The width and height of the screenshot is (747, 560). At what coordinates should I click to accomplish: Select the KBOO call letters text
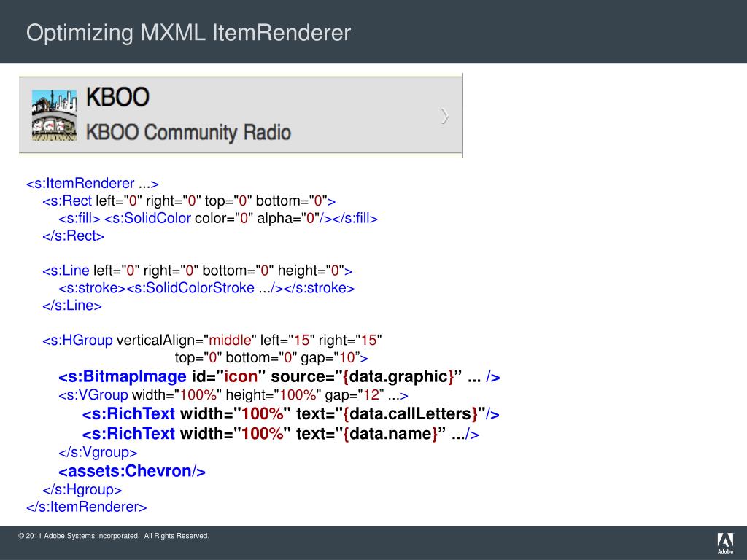pyautogui.click(x=117, y=97)
